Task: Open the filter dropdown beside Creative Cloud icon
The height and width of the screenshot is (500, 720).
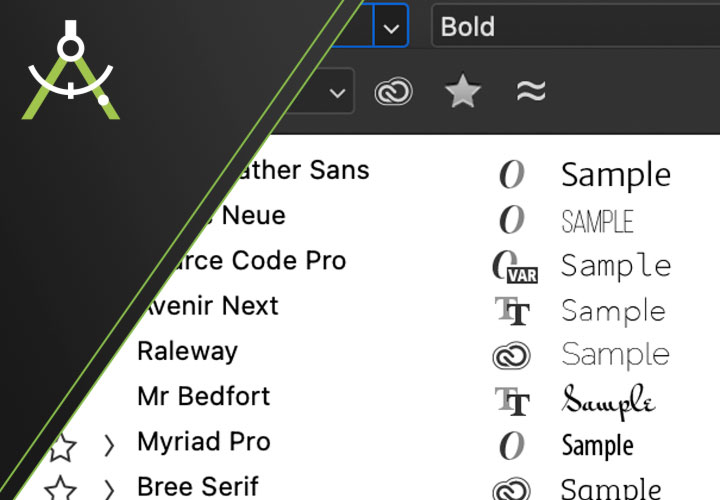Action: click(x=337, y=93)
